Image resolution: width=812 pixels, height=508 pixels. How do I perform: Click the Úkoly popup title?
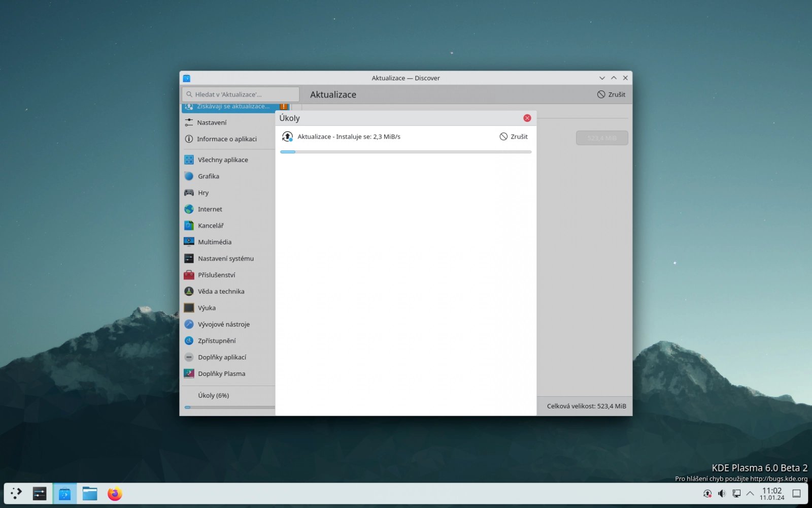pyautogui.click(x=290, y=118)
